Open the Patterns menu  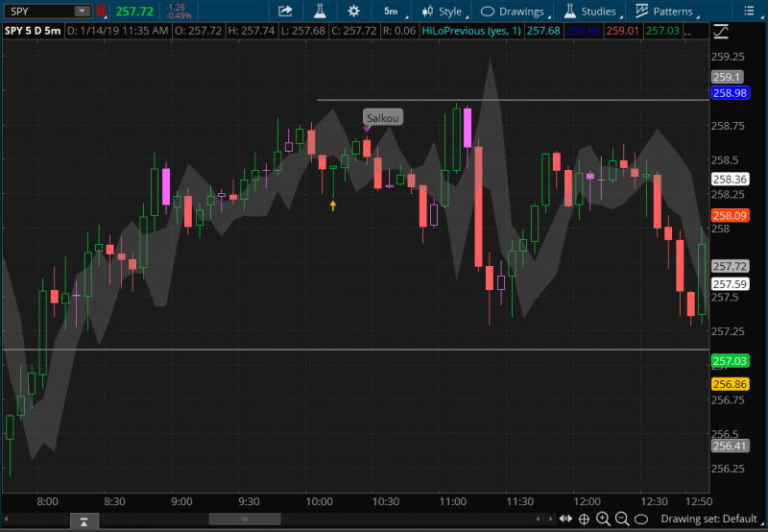pyautogui.click(x=665, y=12)
